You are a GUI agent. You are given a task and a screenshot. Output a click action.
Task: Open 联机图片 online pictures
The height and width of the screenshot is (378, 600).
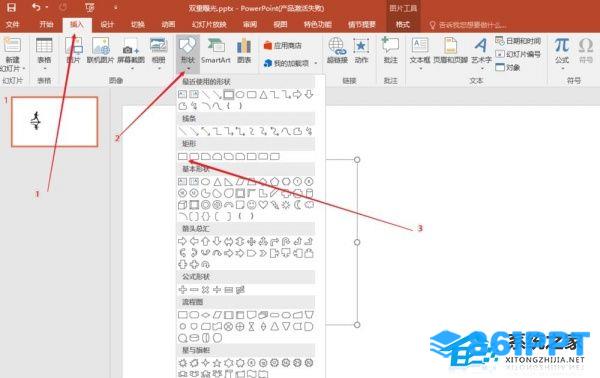pos(100,51)
